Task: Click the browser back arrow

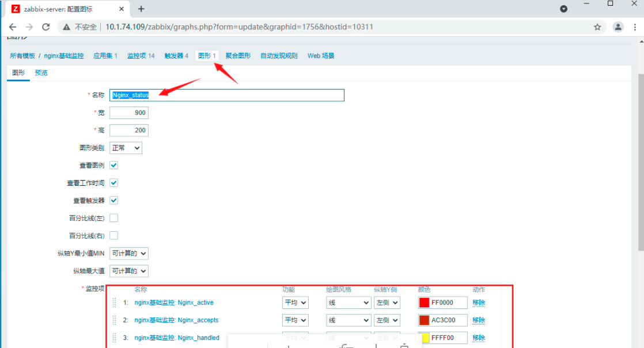Action: tap(13, 27)
